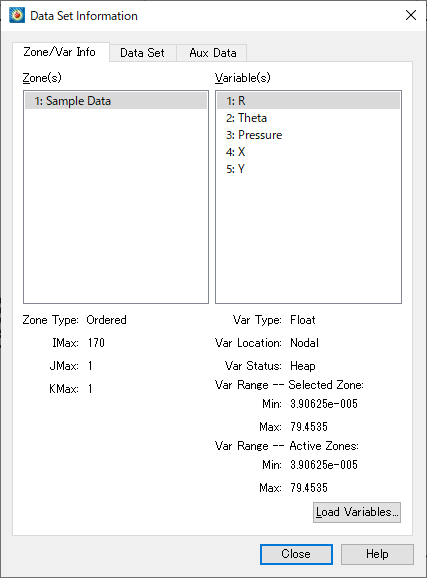Click the Tecplot application icon in title bar
This screenshot has width=427, height=578.
coord(17,15)
